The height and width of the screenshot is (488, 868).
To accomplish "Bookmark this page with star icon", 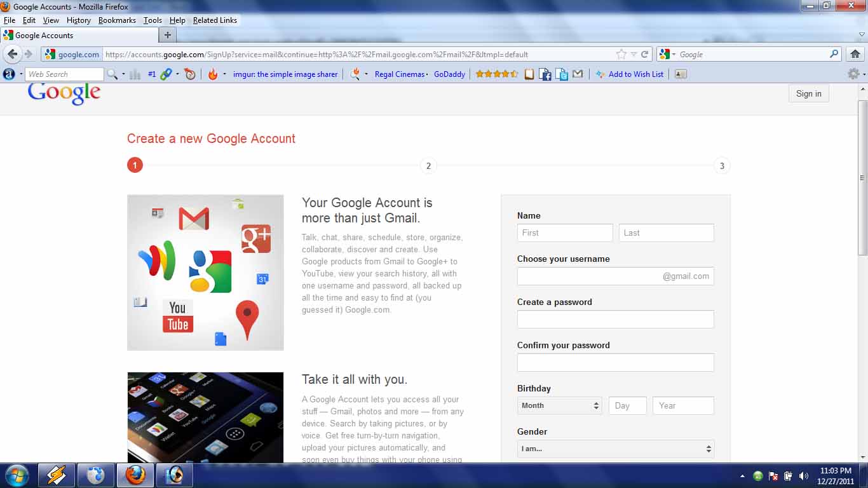I will [x=621, y=54].
